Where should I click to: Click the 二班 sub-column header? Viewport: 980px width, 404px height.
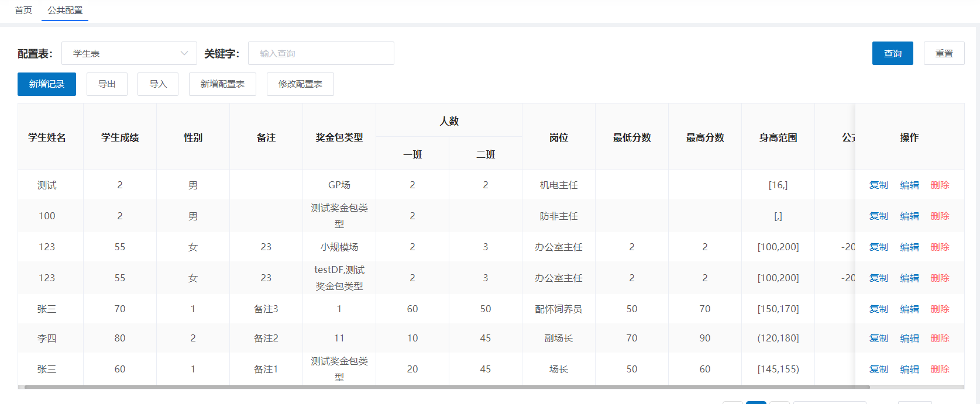click(x=486, y=154)
